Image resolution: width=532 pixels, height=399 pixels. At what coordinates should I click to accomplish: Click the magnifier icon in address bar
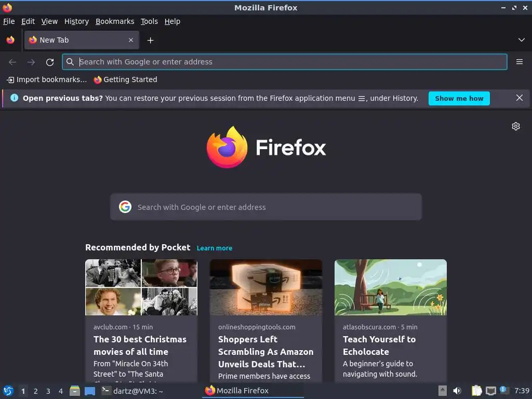pyautogui.click(x=70, y=62)
